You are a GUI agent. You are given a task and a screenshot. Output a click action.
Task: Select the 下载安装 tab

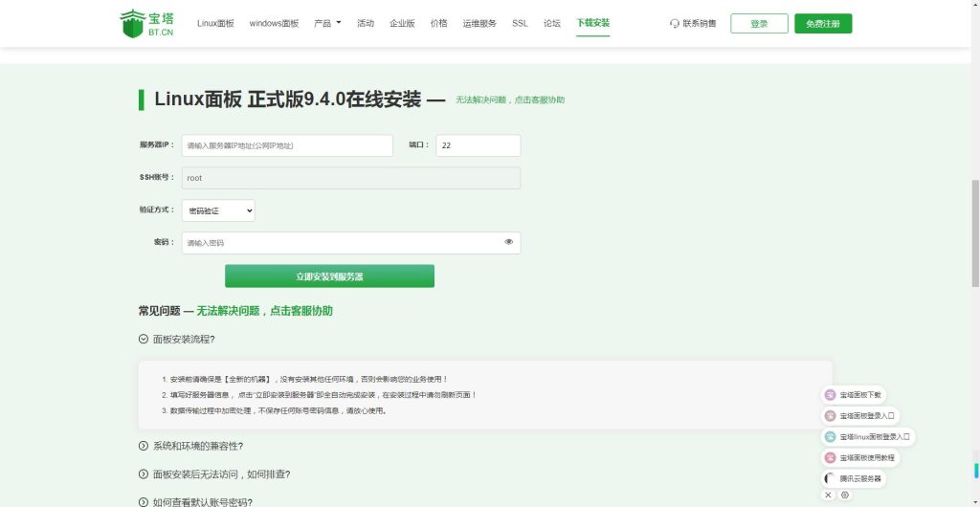point(592,24)
